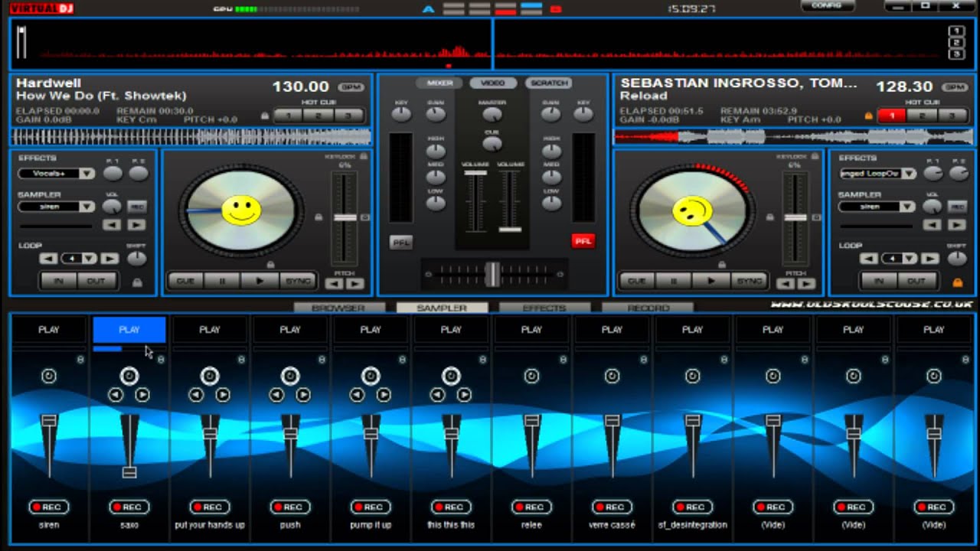
Task: Toggle right channel PFL headphone cue
Action: [x=583, y=240]
